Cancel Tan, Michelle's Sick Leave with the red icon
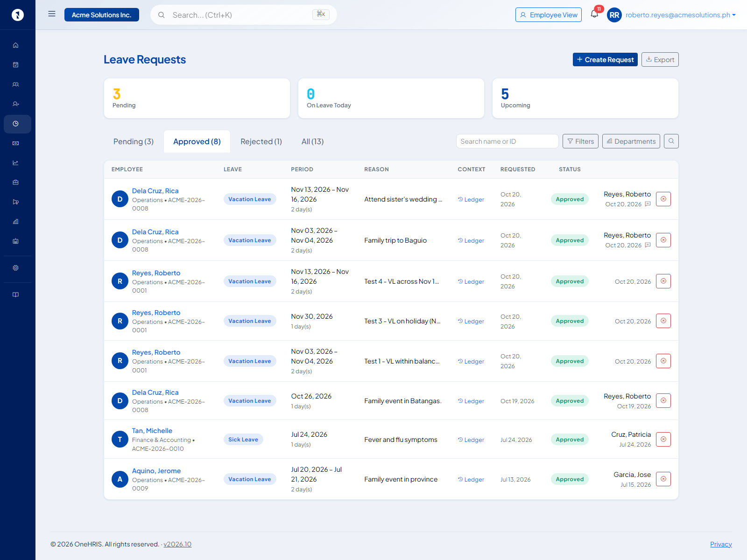 click(663, 439)
